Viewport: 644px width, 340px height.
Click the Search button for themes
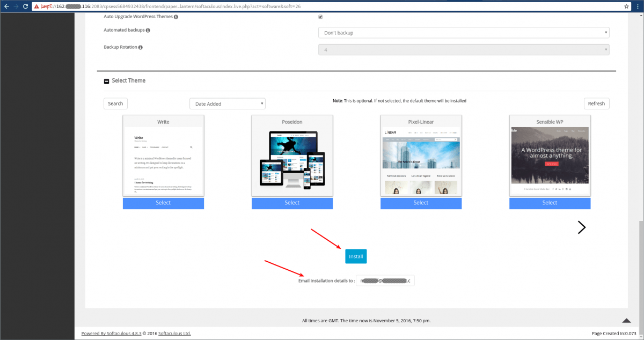(x=115, y=103)
